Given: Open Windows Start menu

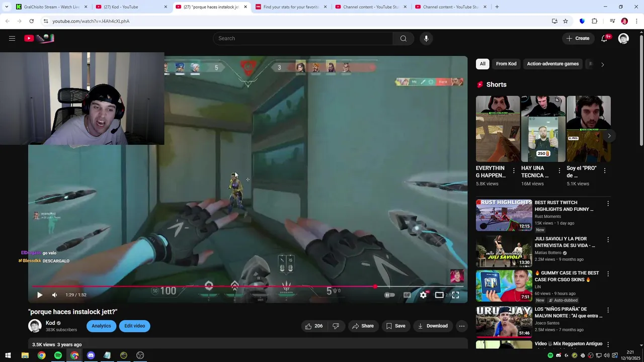Looking at the screenshot, I should [8, 355].
